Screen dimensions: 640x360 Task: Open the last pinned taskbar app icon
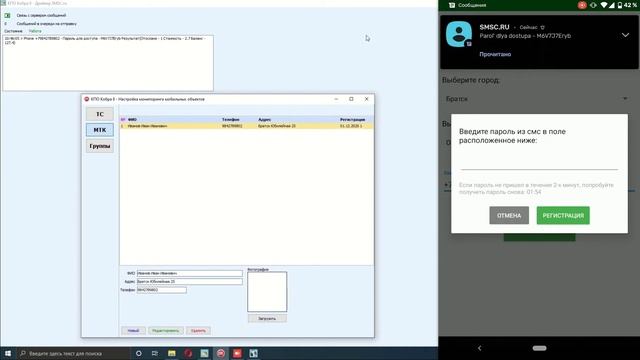(253, 353)
